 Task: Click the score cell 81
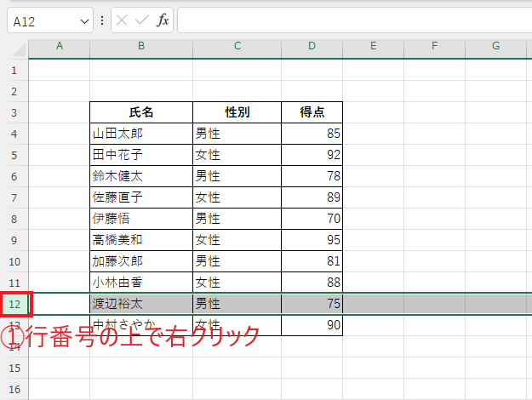click(x=312, y=261)
